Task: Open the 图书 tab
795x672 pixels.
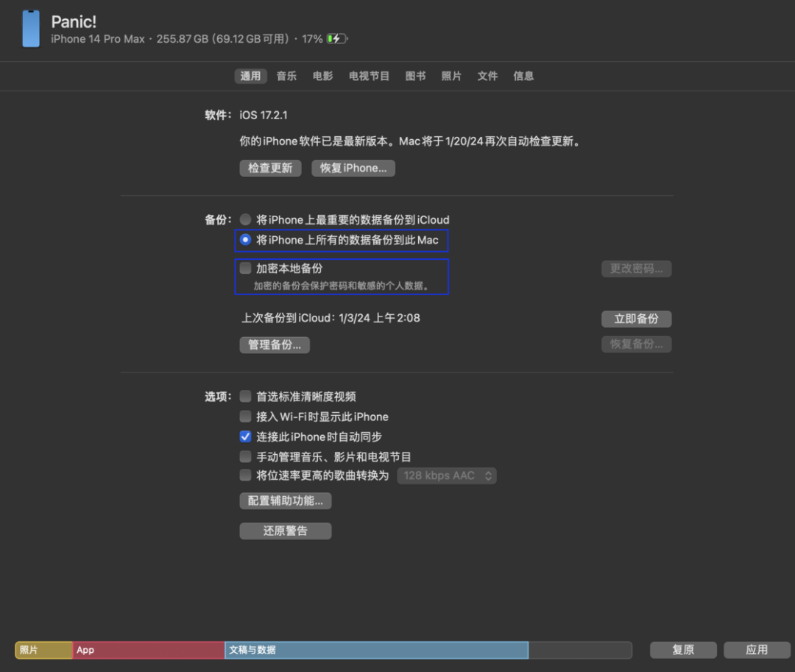Action: (415, 76)
